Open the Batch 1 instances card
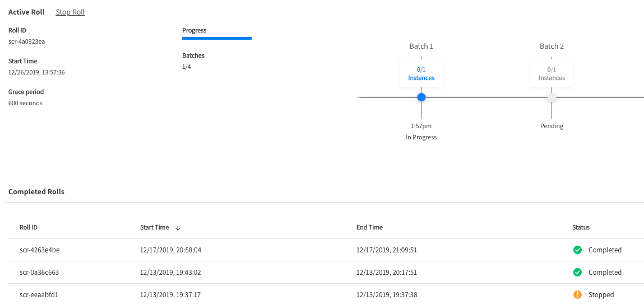The width and height of the screenshot is (644, 305). 421,73
